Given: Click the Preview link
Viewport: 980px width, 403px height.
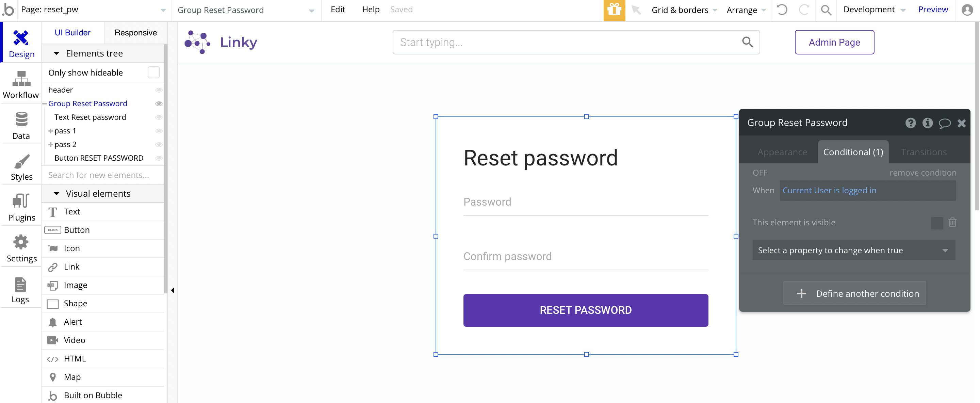Looking at the screenshot, I should tap(932, 10).
